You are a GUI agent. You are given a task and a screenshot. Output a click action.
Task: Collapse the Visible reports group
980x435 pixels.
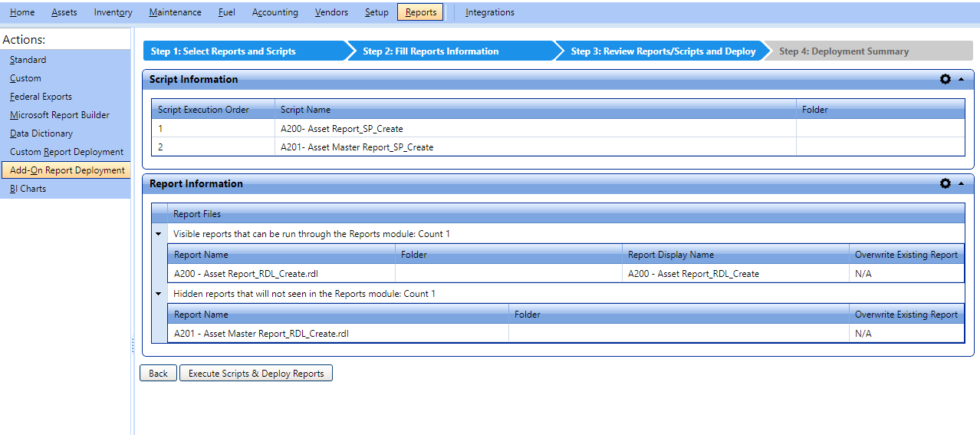point(159,233)
